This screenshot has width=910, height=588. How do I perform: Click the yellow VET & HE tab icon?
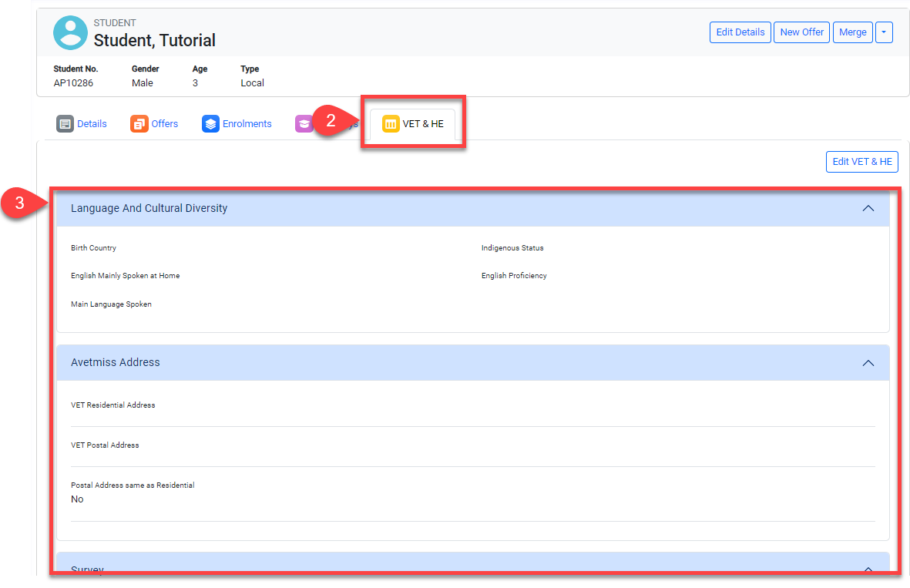(391, 124)
